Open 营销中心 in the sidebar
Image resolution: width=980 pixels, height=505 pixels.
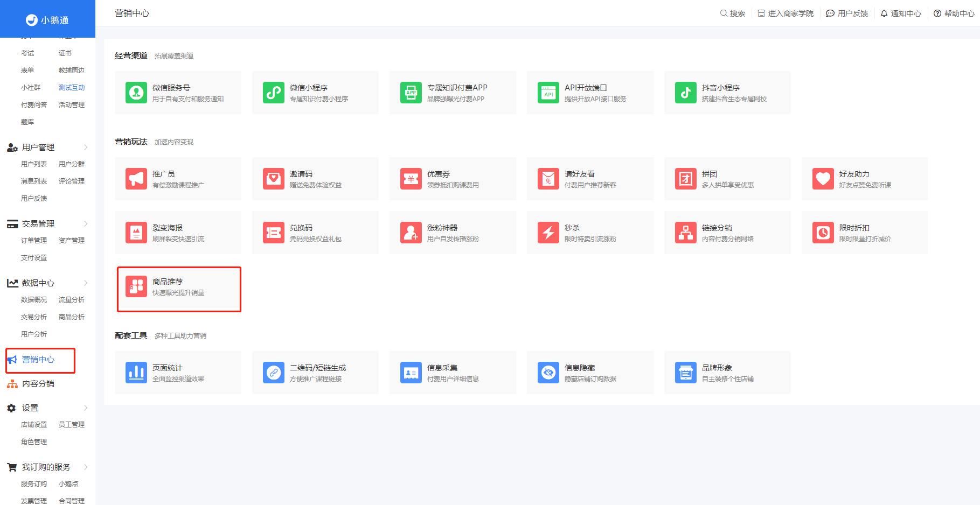(x=38, y=360)
